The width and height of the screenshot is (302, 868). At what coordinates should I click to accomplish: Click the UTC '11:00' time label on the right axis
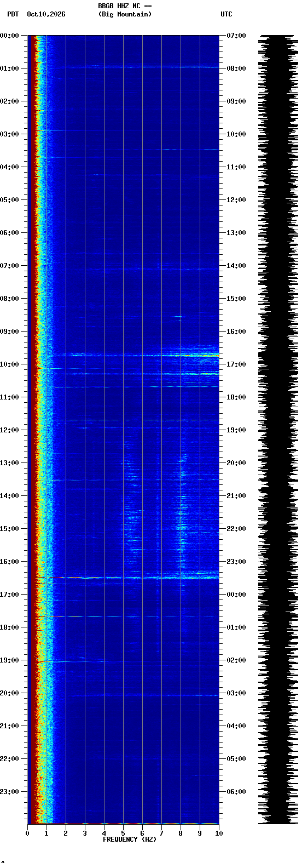[236, 167]
